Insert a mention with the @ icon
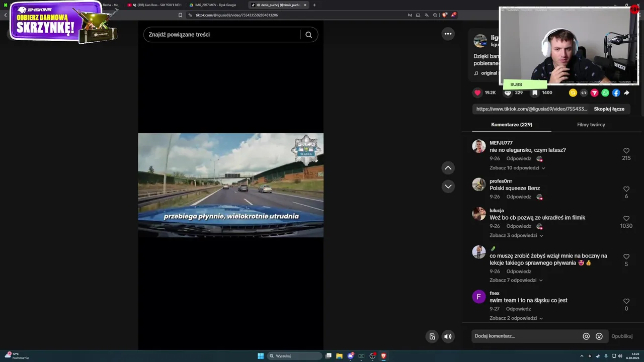644x362 pixels. pos(586,336)
